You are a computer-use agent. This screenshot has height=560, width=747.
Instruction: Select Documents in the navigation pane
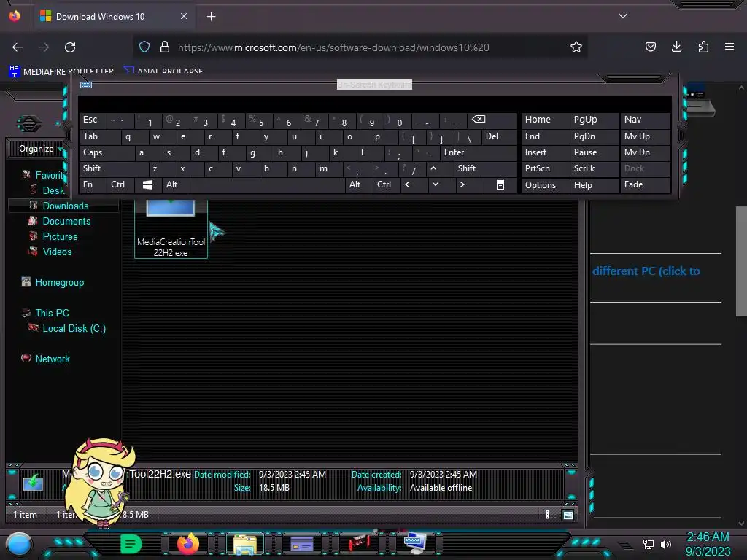66,221
